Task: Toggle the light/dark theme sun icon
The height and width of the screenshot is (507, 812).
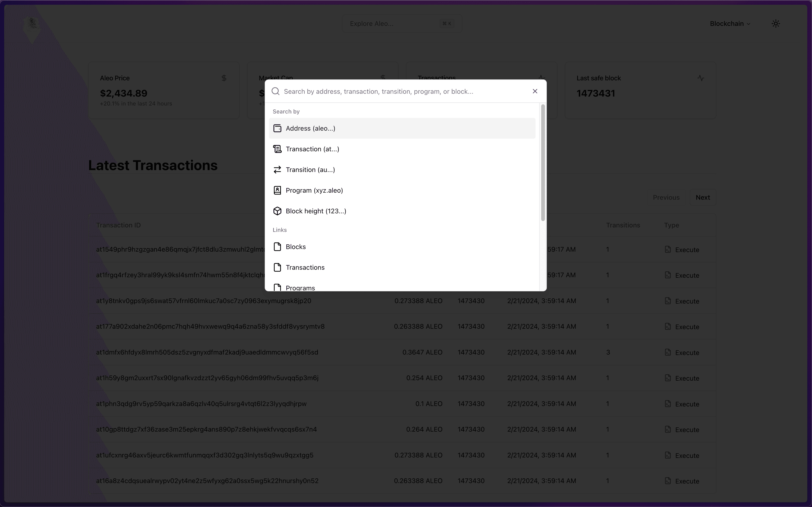Action: click(775, 23)
